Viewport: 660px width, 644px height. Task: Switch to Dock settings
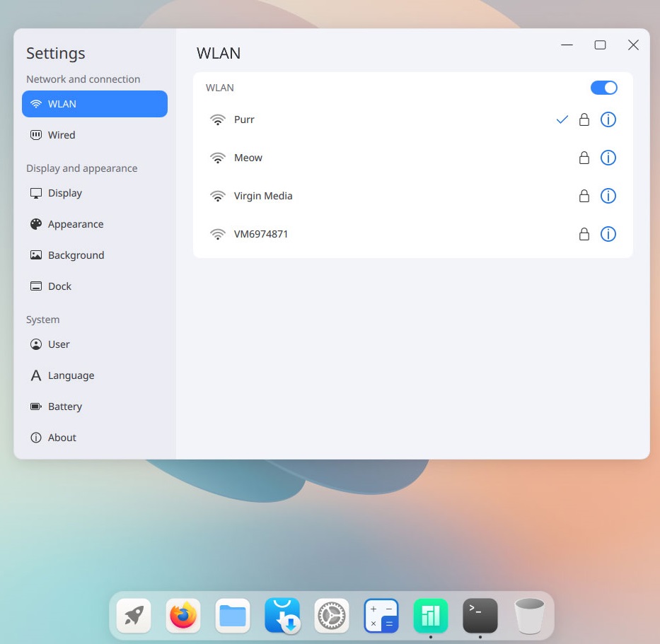coord(59,286)
